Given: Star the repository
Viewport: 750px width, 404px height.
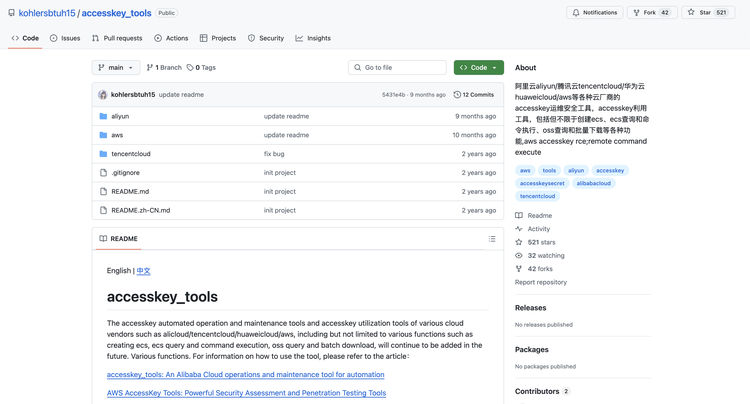Looking at the screenshot, I should click(x=708, y=12).
